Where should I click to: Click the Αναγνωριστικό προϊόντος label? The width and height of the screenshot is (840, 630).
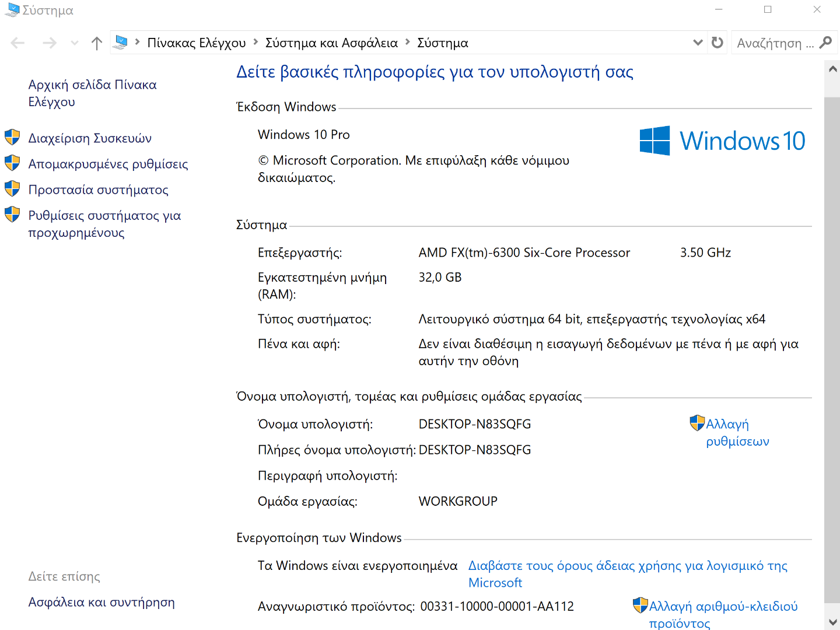[x=337, y=606]
